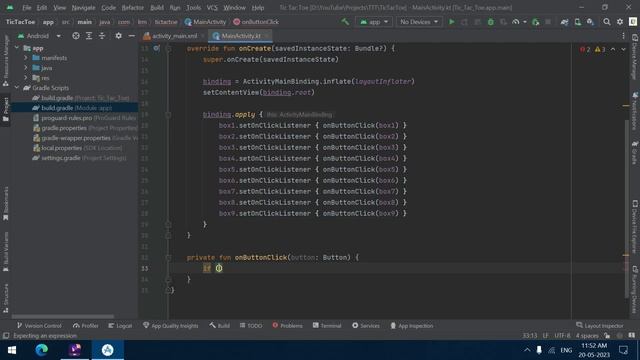Open the Problems tool window
The height and width of the screenshot is (360, 640).
[287, 326]
